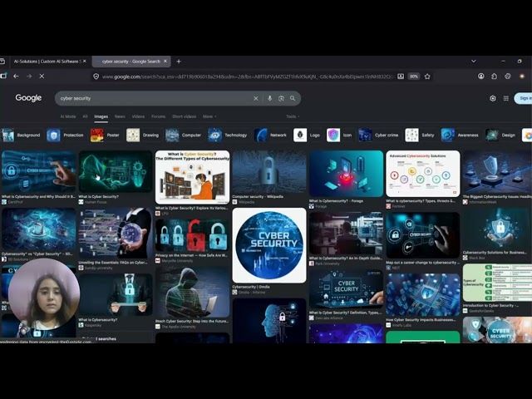Filter by Poster chip

(x=105, y=135)
